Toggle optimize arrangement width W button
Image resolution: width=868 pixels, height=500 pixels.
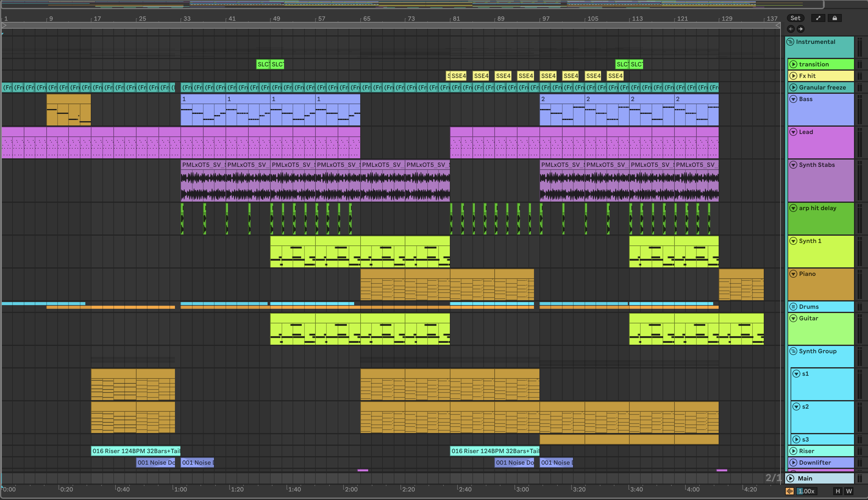(x=849, y=491)
